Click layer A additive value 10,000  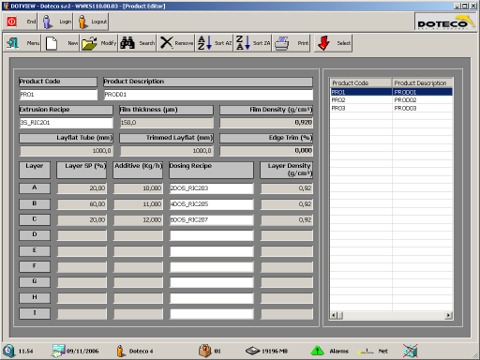pos(138,188)
